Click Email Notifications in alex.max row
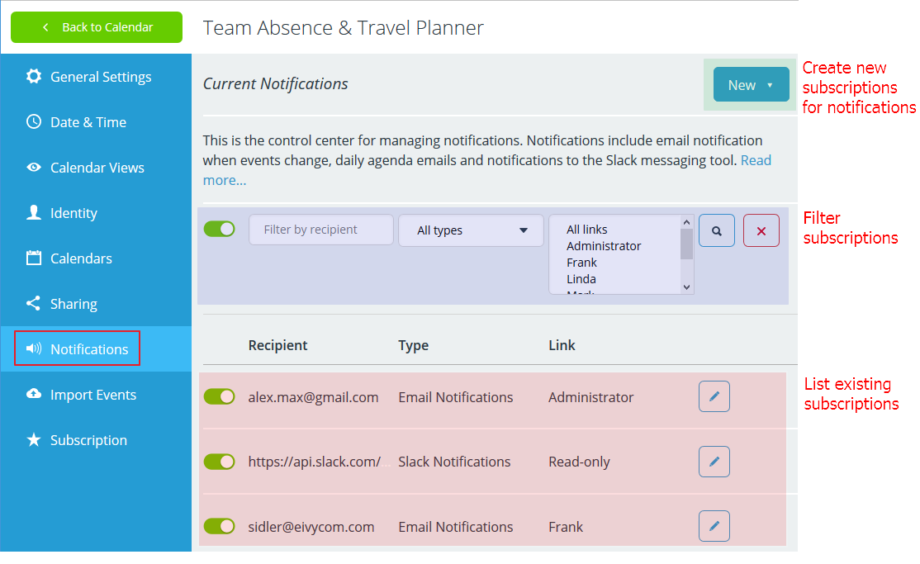The image size is (920, 564). 455,397
